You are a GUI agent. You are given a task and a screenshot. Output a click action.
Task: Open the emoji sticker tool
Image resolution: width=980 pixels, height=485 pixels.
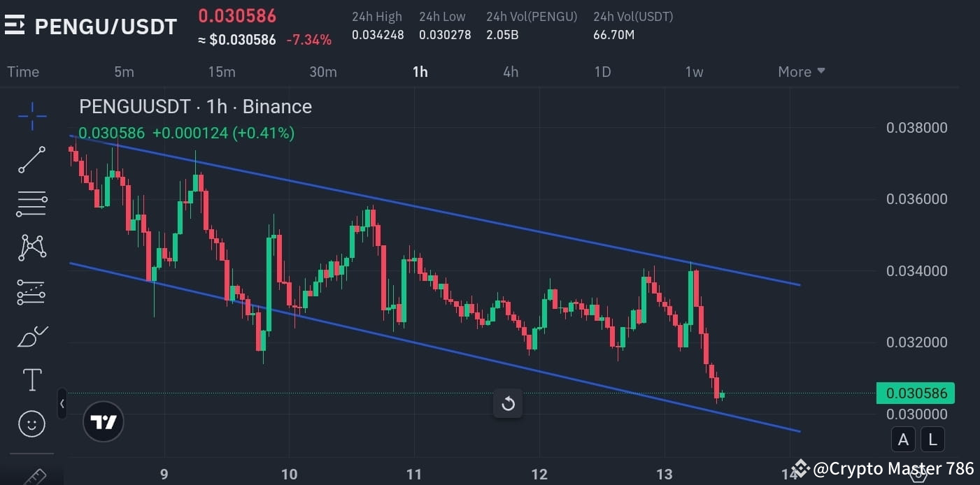pyautogui.click(x=31, y=424)
